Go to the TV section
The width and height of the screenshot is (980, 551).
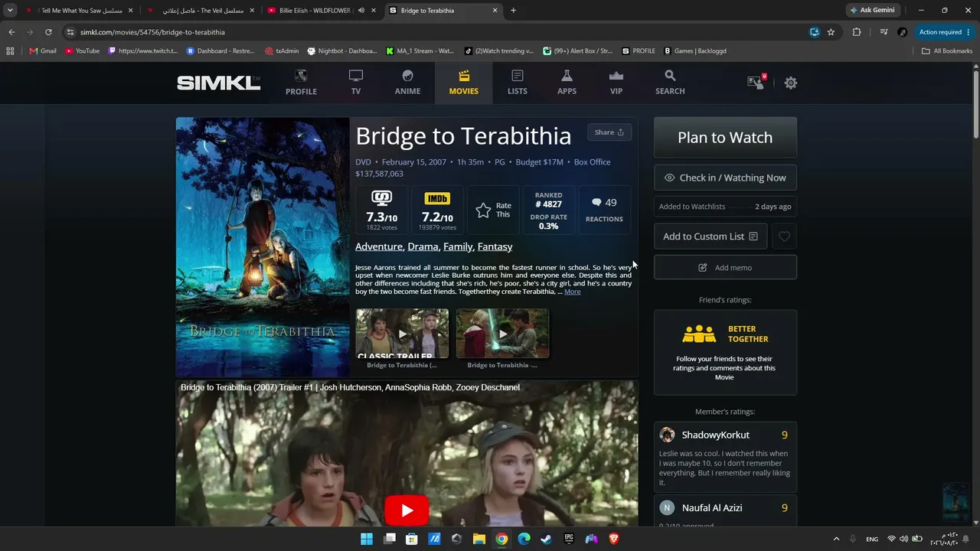[x=356, y=83]
